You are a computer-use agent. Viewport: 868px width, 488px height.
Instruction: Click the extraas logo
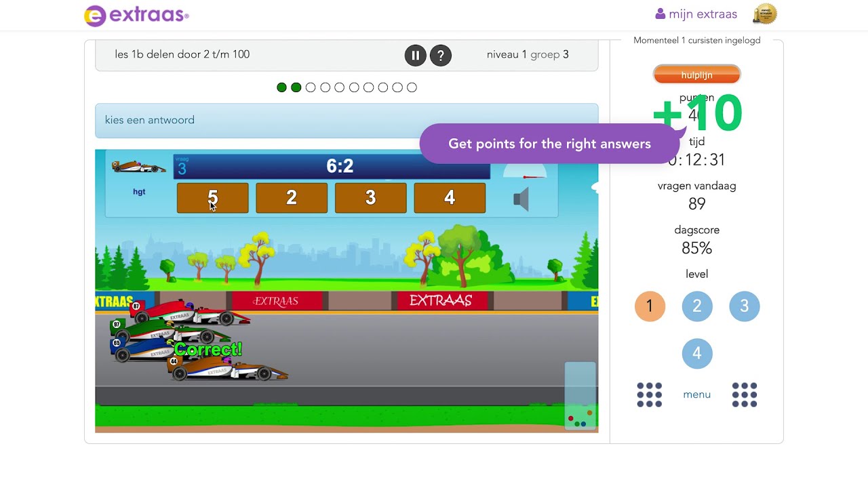pyautogui.click(x=136, y=15)
